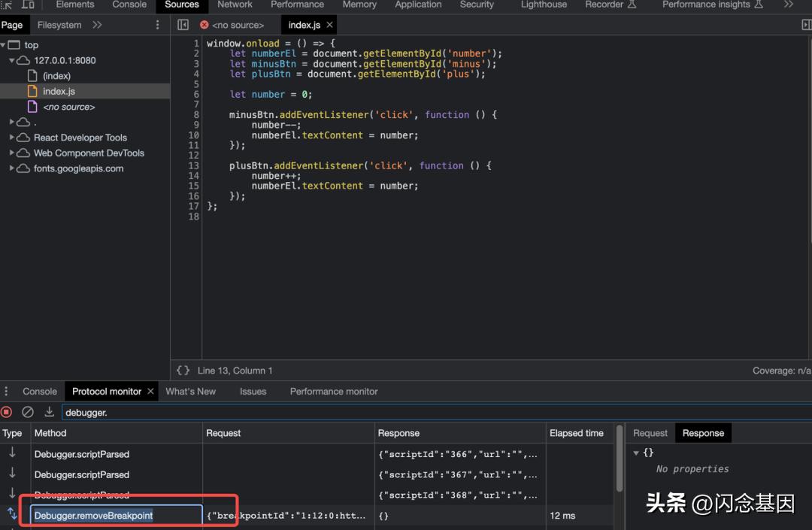This screenshot has height=530, width=812.
Task: Click the inspect element picker icon
Action: (x=8, y=5)
